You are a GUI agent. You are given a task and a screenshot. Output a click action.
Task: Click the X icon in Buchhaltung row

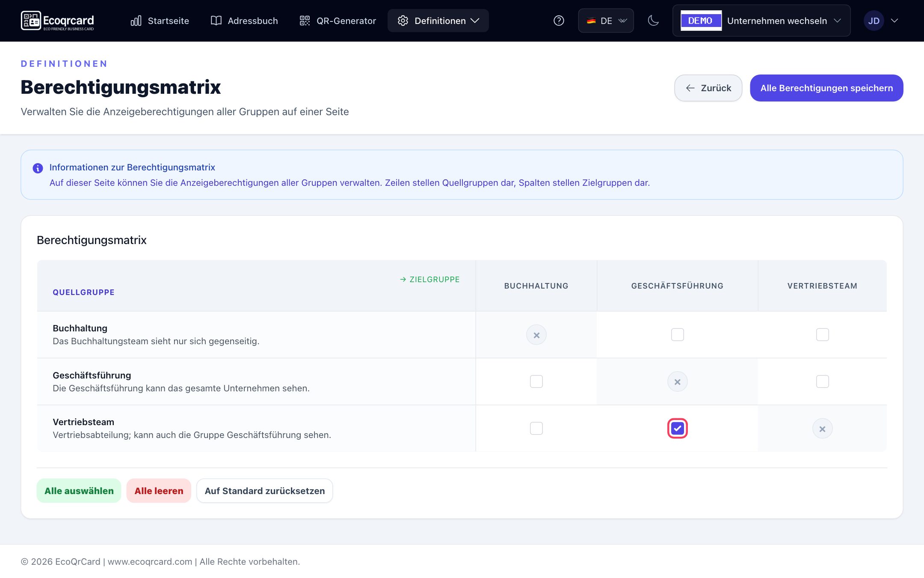tap(536, 335)
